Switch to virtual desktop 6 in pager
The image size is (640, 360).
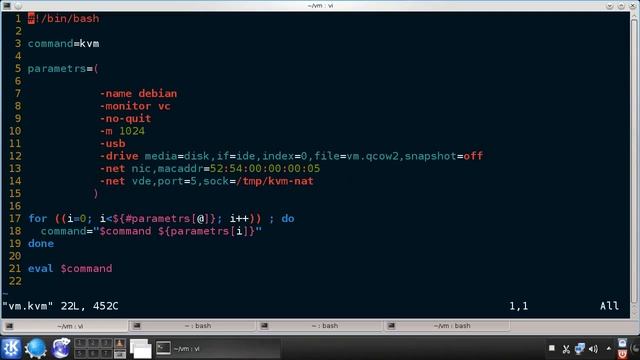[x=93, y=353]
